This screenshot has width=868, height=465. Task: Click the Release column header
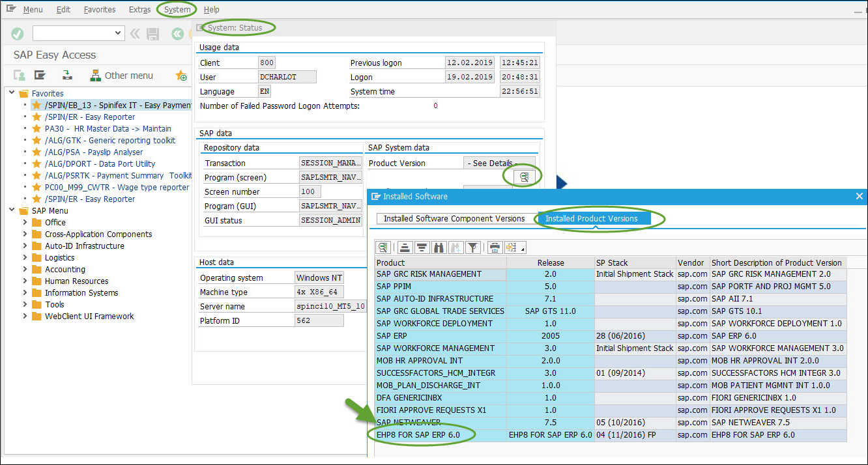[551, 262]
